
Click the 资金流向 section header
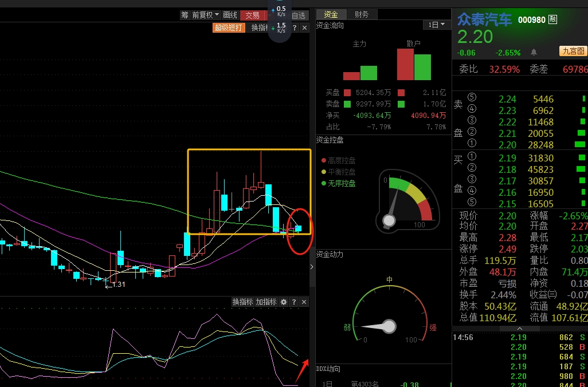(330, 25)
